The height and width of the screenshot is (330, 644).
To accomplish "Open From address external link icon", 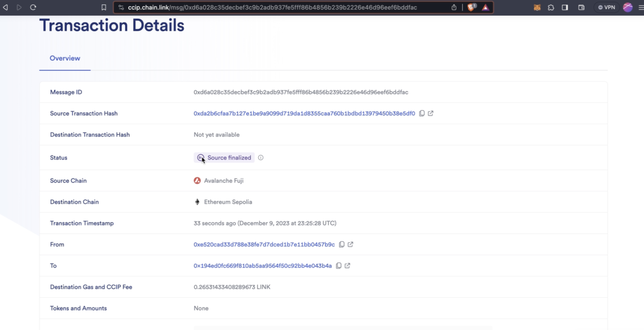I will click(x=350, y=244).
